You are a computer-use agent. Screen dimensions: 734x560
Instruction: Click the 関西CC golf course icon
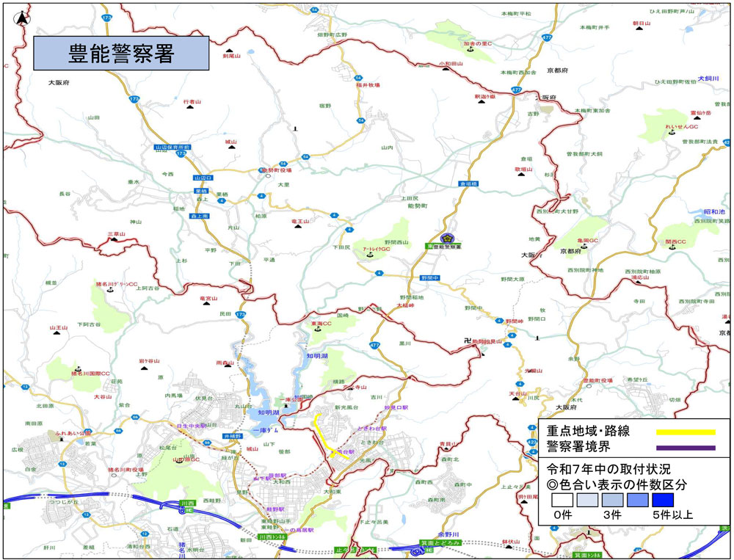[x=672, y=247]
